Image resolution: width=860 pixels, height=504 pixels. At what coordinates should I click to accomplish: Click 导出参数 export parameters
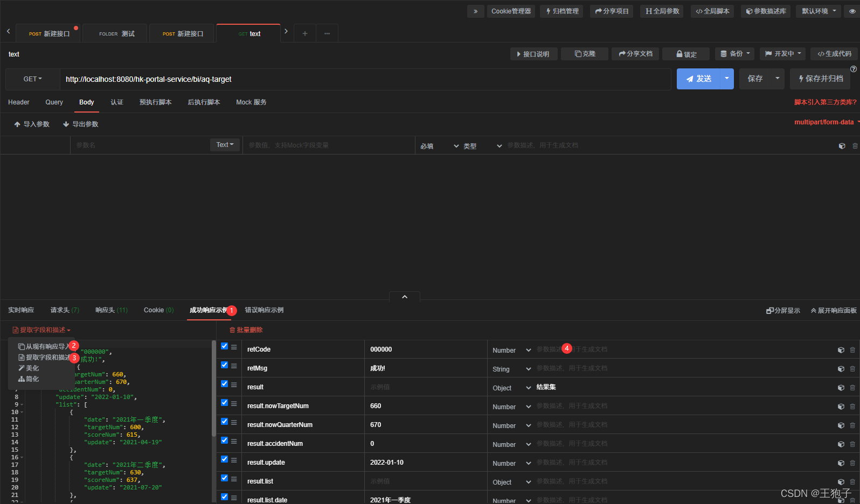pyautogui.click(x=81, y=124)
